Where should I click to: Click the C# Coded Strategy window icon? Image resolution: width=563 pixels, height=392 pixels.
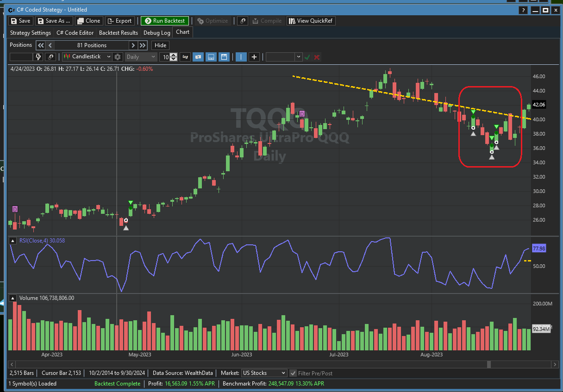tap(12, 10)
